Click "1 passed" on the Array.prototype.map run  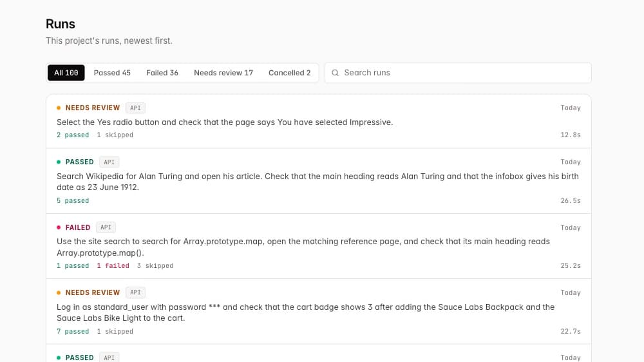[73, 265]
